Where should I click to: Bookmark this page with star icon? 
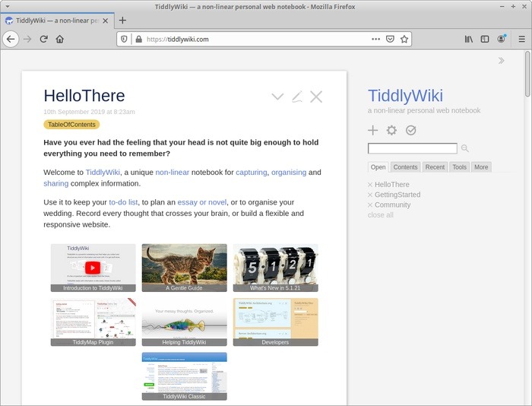coord(404,40)
